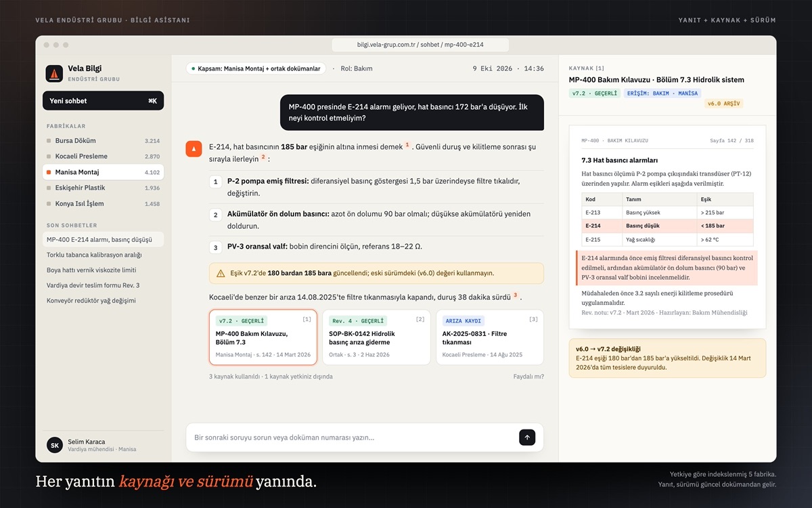This screenshot has height=508, width=812.
Task: Open citation marker 3 after Kocaeli sentence
Action: [515, 295]
